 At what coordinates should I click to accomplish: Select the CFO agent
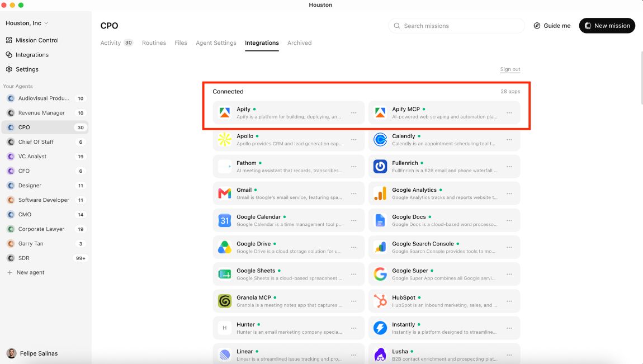45,171
